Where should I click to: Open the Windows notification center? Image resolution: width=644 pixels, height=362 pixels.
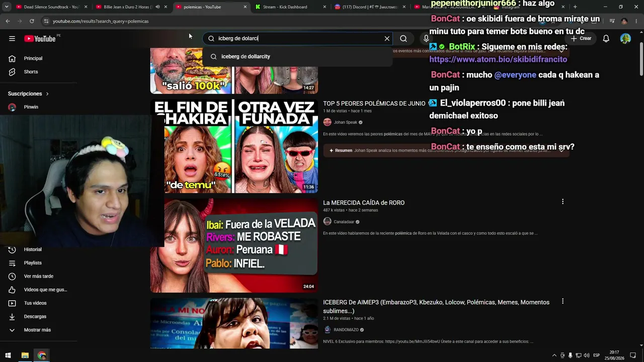click(633, 355)
